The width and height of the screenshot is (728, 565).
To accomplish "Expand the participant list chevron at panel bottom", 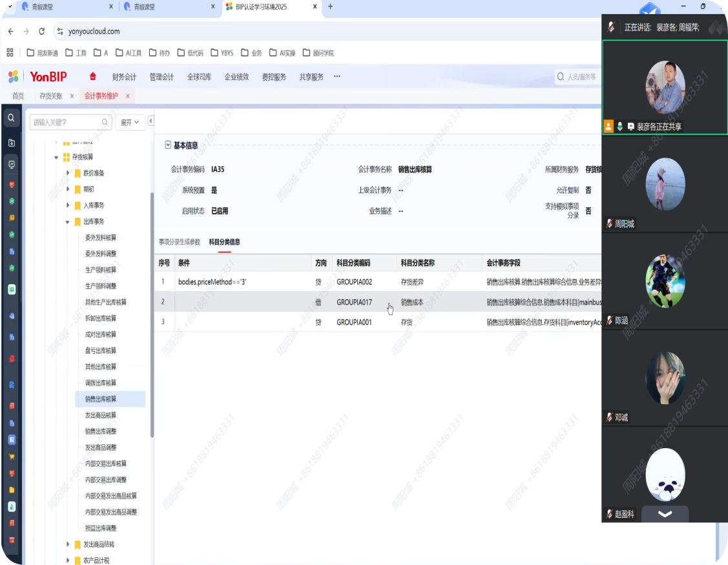I will click(x=665, y=514).
